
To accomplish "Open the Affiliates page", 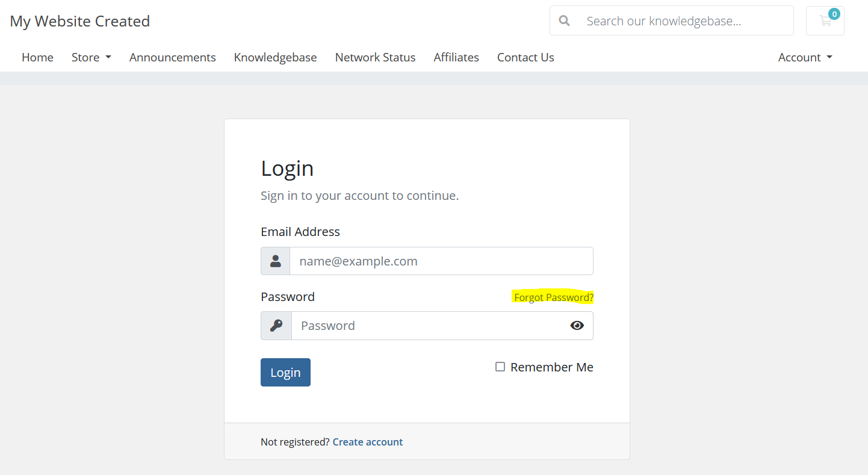I will pos(456,57).
